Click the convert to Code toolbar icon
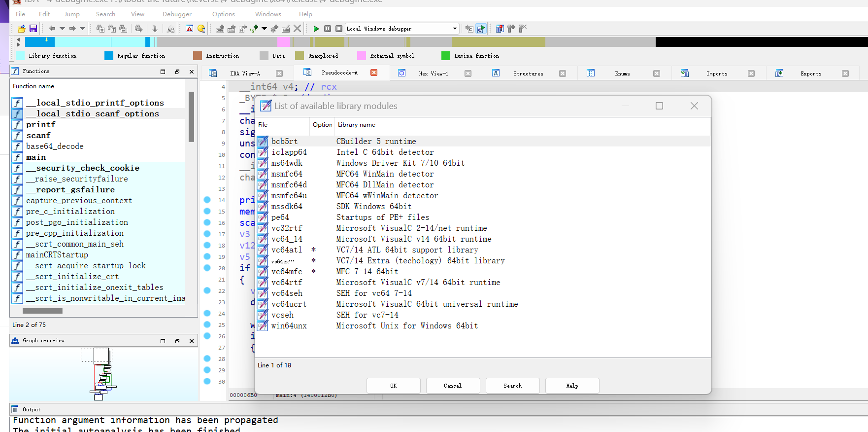 (x=220, y=29)
